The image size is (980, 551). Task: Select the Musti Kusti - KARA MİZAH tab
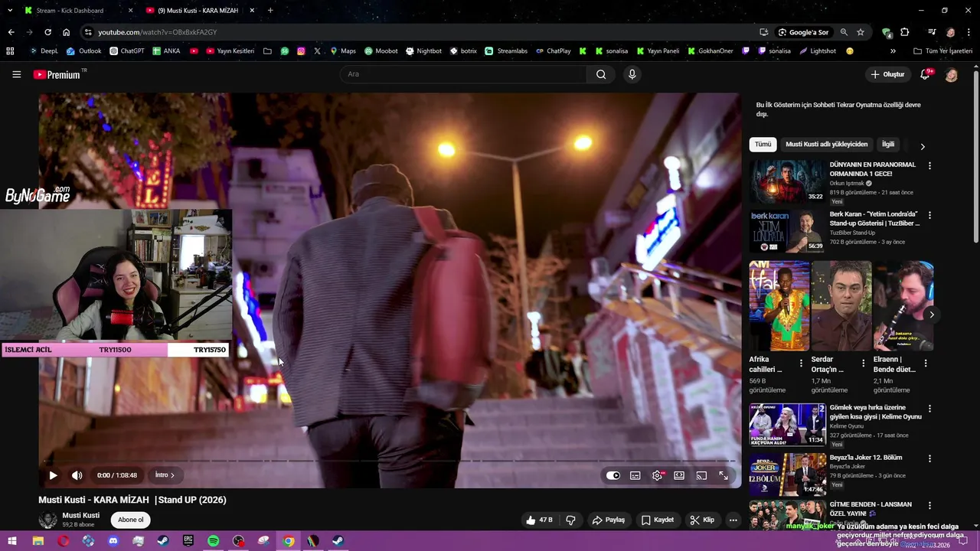click(198, 11)
